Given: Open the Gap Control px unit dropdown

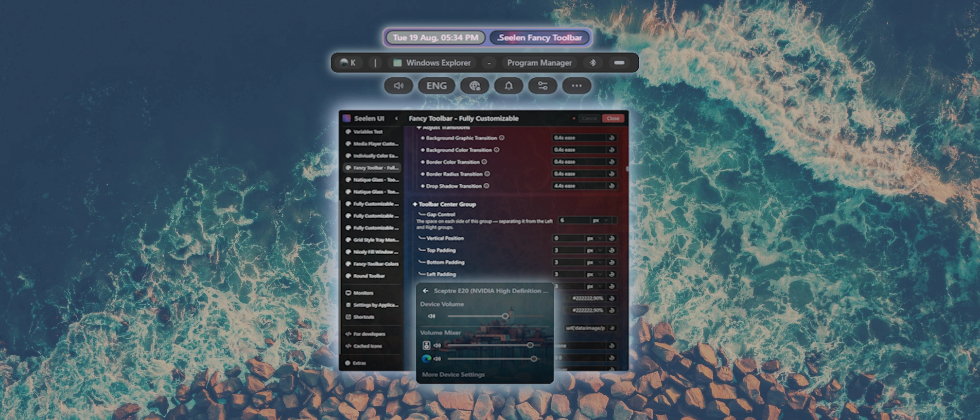Looking at the screenshot, I should click(600, 220).
